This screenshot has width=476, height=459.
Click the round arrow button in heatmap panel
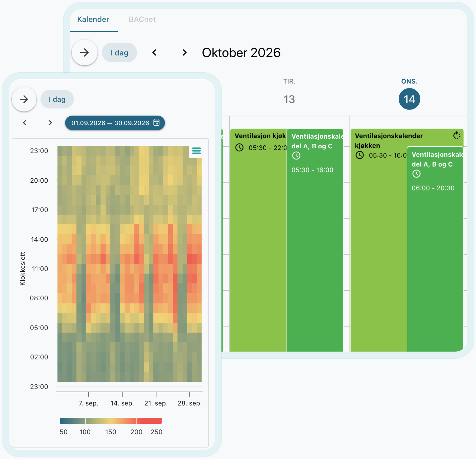point(24,99)
